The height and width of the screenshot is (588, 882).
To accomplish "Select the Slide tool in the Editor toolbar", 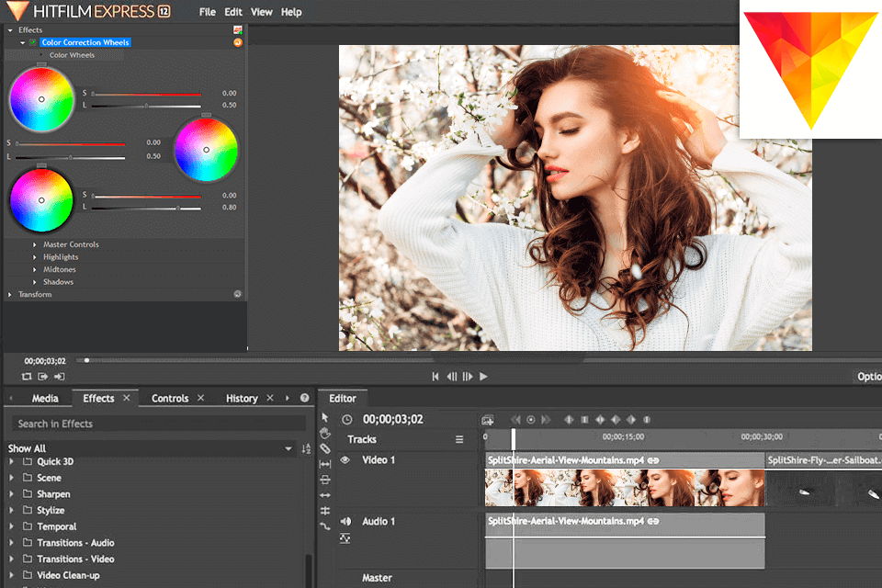I will tap(325, 480).
